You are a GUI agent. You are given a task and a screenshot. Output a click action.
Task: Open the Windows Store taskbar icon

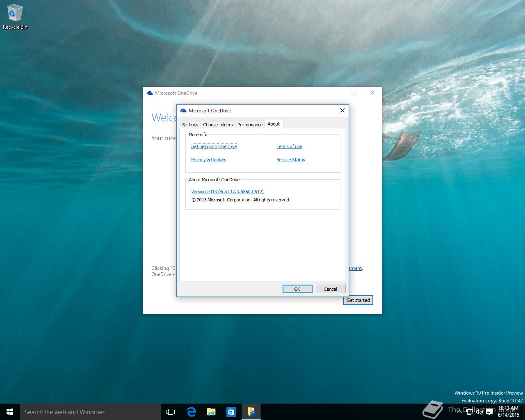[x=231, y=412]
